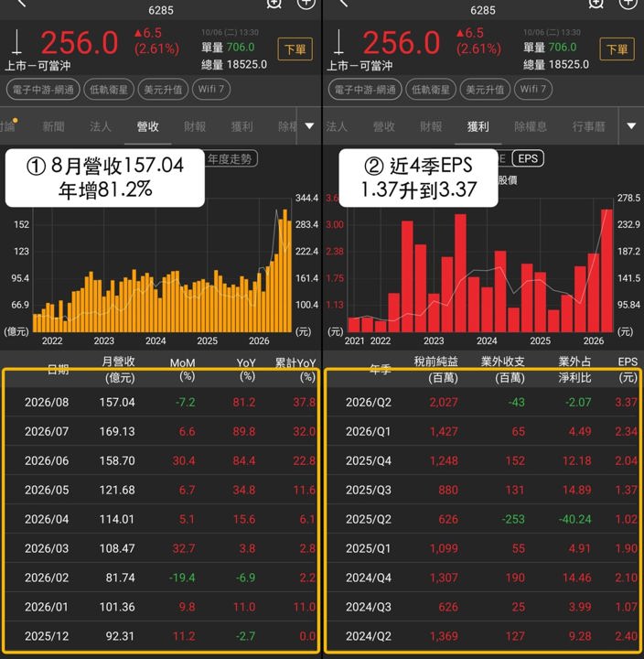Screen dimensions: 644x659
Task: Tap 稅前純益 column header
Action: (437, 369)
